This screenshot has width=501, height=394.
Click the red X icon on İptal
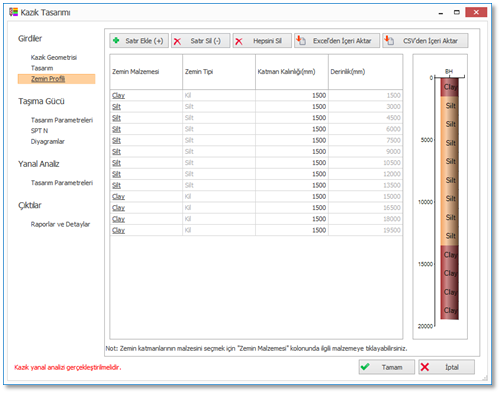tap(425, 367)
